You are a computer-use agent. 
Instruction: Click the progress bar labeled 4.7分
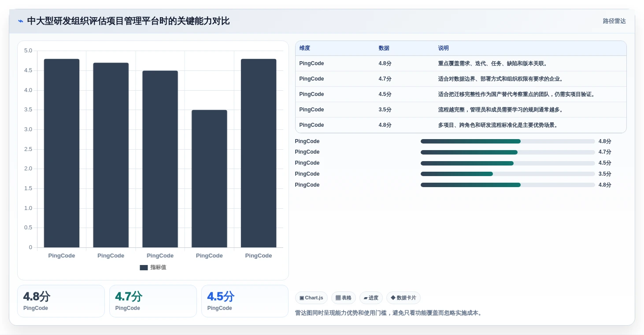click(508, 152)
